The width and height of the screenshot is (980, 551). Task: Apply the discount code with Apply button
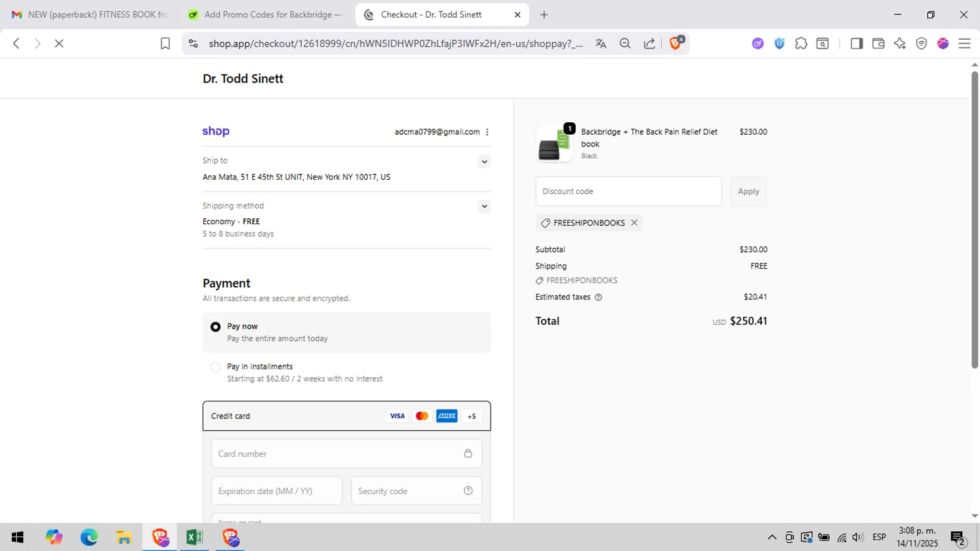point(748,192)
